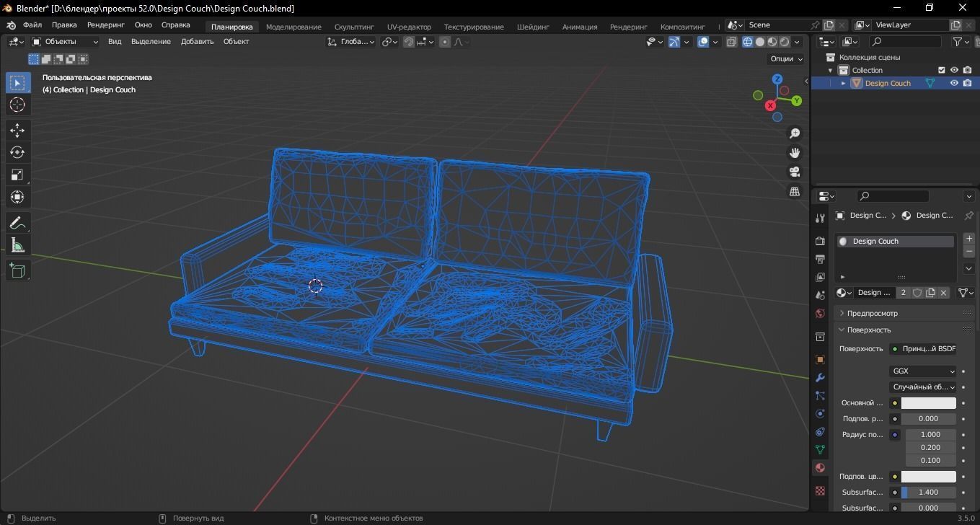Screen dimensions: 980x525
Task: Open the Object Data mesh tab
Action: [820, 449]
